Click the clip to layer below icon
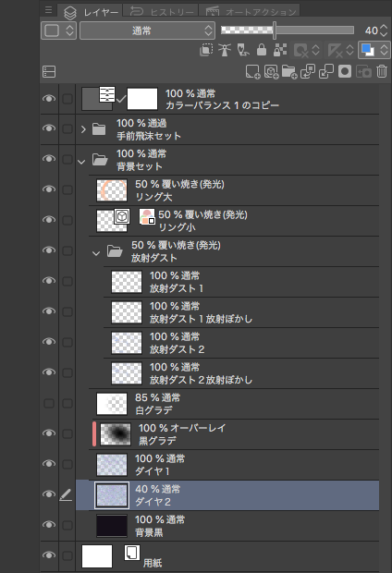This screenshot has width=392, height=573. (206, 50)
